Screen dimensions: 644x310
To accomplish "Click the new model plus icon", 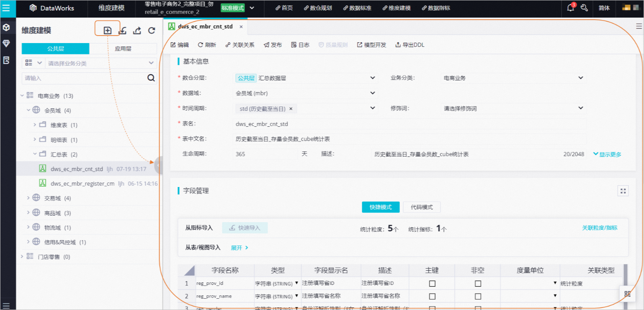I will [x=108, y=30].
